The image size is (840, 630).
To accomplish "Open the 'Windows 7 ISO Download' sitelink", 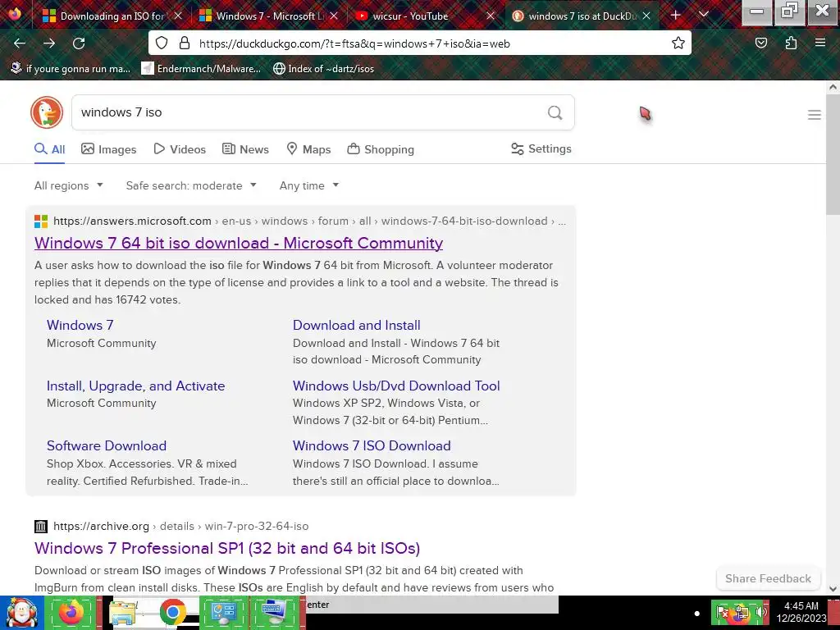I will point(372,445).
